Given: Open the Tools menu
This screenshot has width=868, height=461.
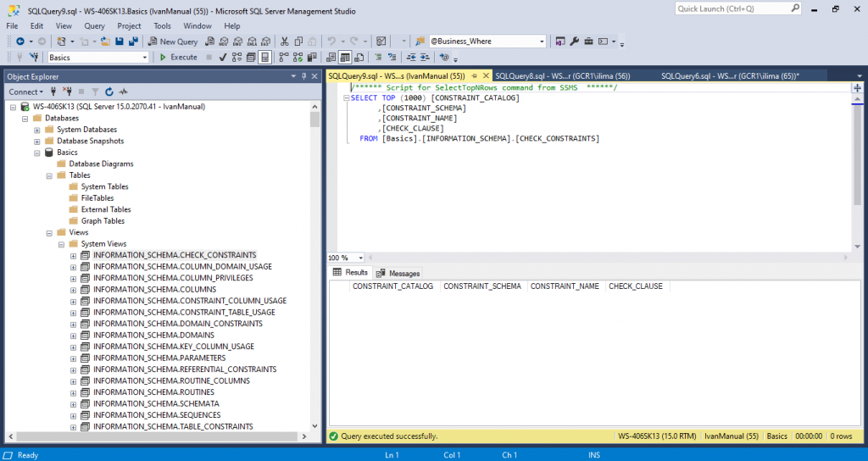Looking at the screenshot, I should 162,26.
